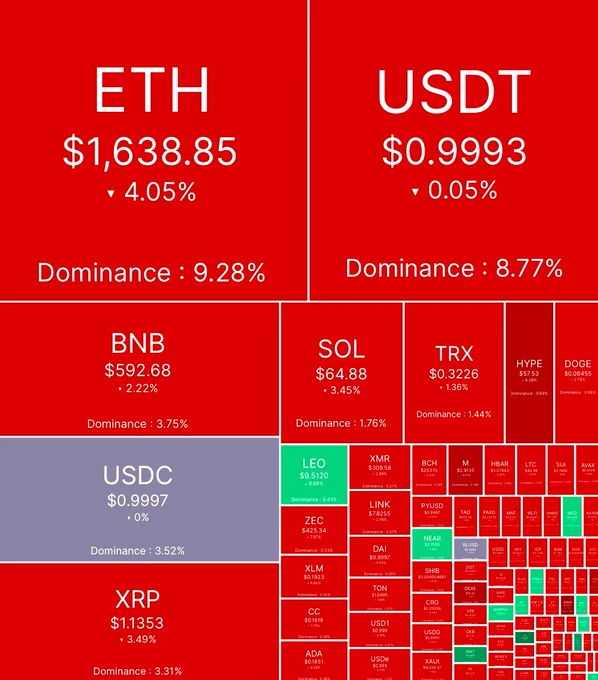Image resolution: width=598 pixels, height=680 pixels.
Task: Open the ETH tile showing $1,638.85
Action: coord(154,150)
